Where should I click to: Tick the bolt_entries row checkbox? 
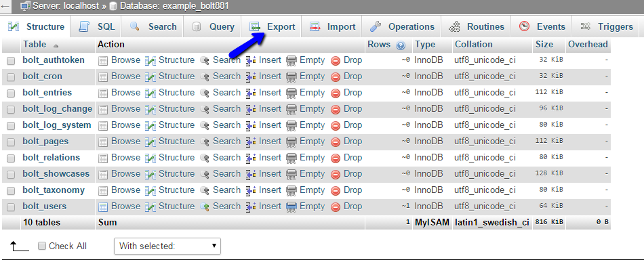11,93
